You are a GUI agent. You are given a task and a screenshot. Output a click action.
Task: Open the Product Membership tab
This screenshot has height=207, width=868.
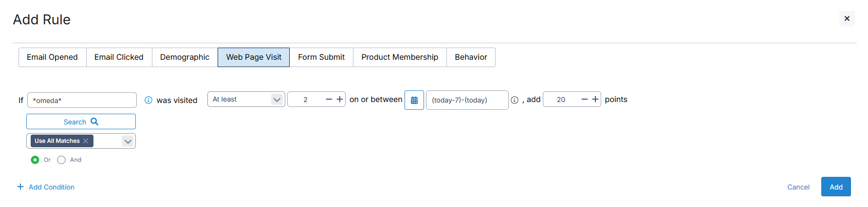tap(400, 57)
